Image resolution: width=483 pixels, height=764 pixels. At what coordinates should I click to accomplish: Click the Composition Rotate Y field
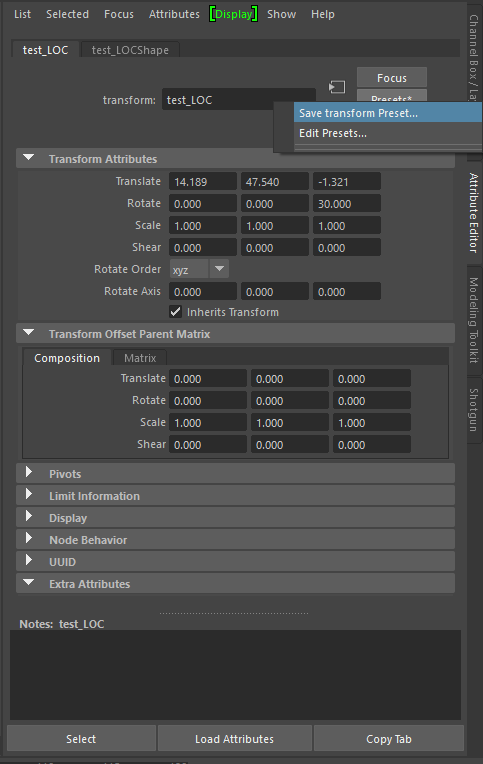[x=290, y=400]
